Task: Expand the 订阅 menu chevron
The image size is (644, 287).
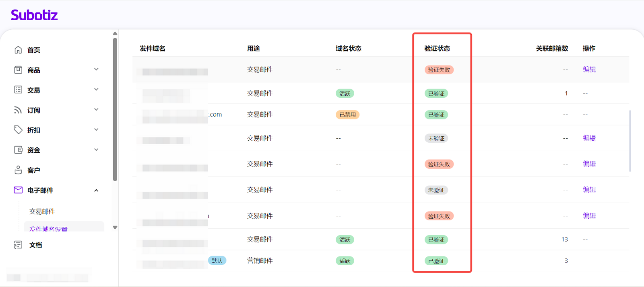Action: click(96, 110)
